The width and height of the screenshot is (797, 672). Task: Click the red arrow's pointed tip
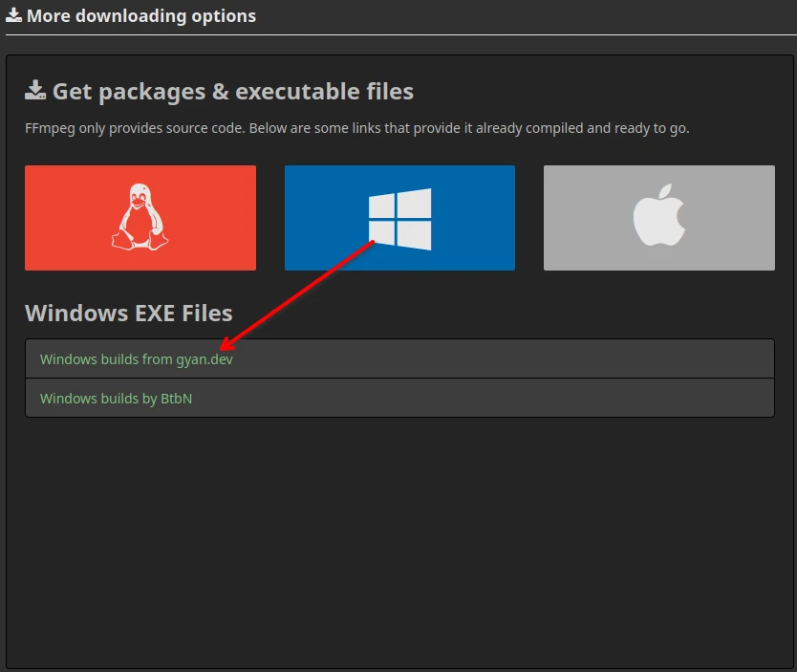click(221, 350)
